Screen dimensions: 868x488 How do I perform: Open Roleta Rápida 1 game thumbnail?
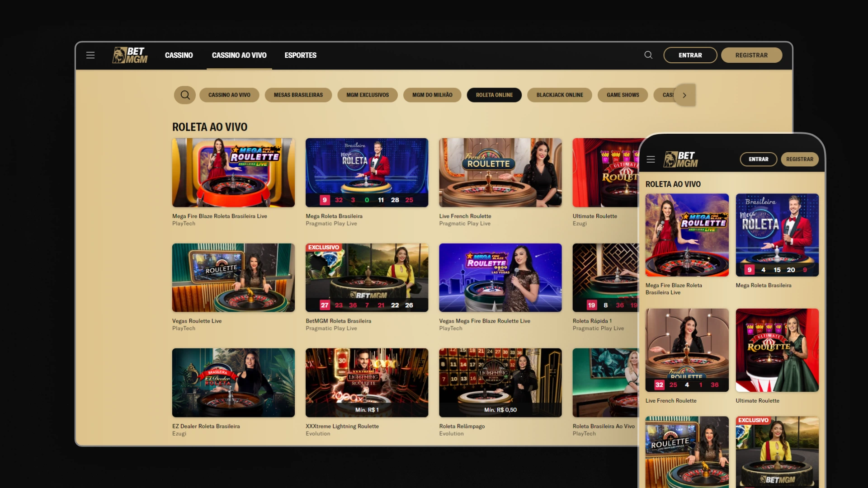pyautogui.click(x=605, y=277)
